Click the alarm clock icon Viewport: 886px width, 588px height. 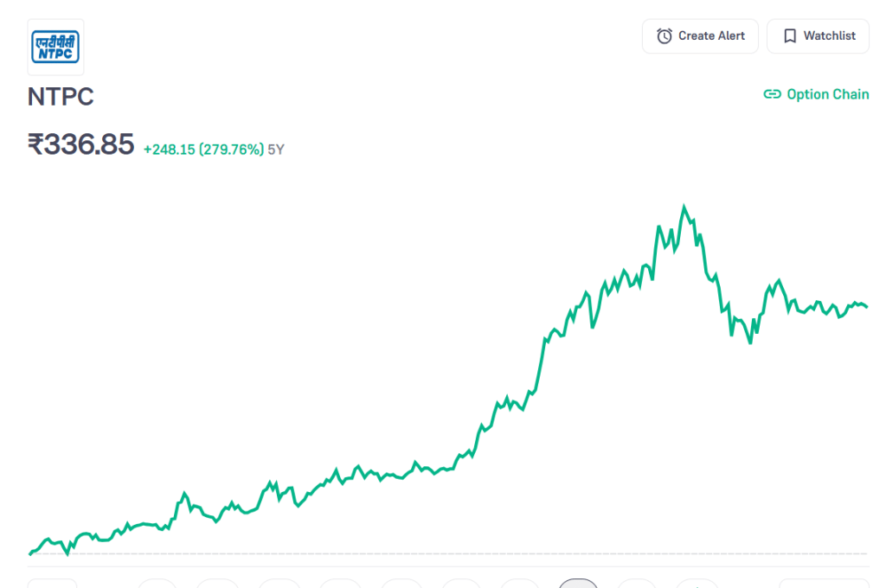pyautogui.click(x=664, y=36)
